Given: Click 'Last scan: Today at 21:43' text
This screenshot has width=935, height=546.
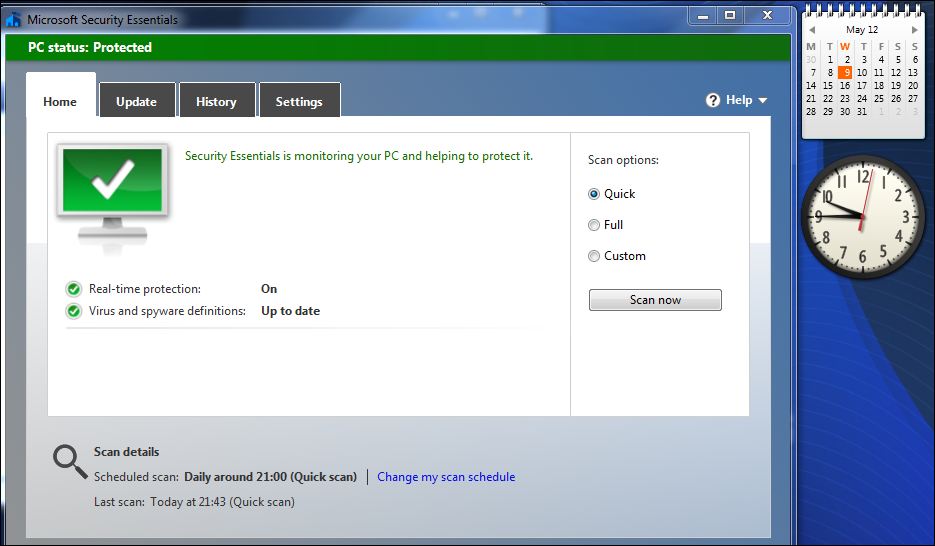Looking at the screenshot, I should 194,502.
